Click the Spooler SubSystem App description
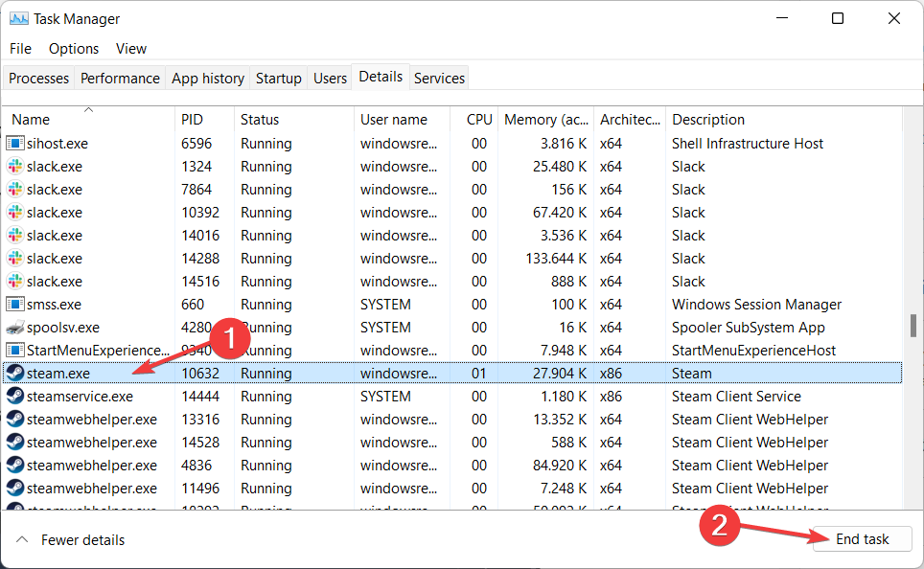The image size is (924, 569). tap(749, 328)
